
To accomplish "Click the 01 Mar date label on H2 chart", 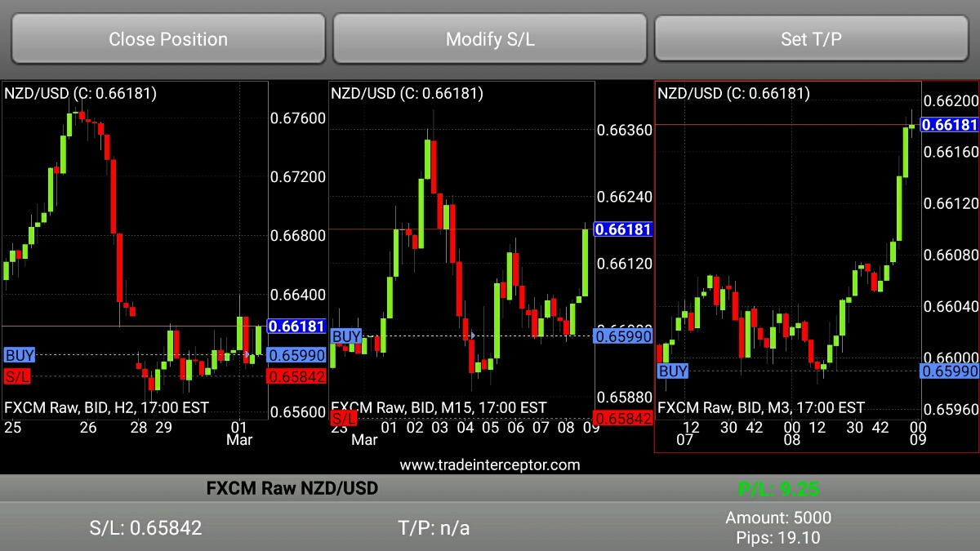I will pyautogui.click(x=239, y=433).
